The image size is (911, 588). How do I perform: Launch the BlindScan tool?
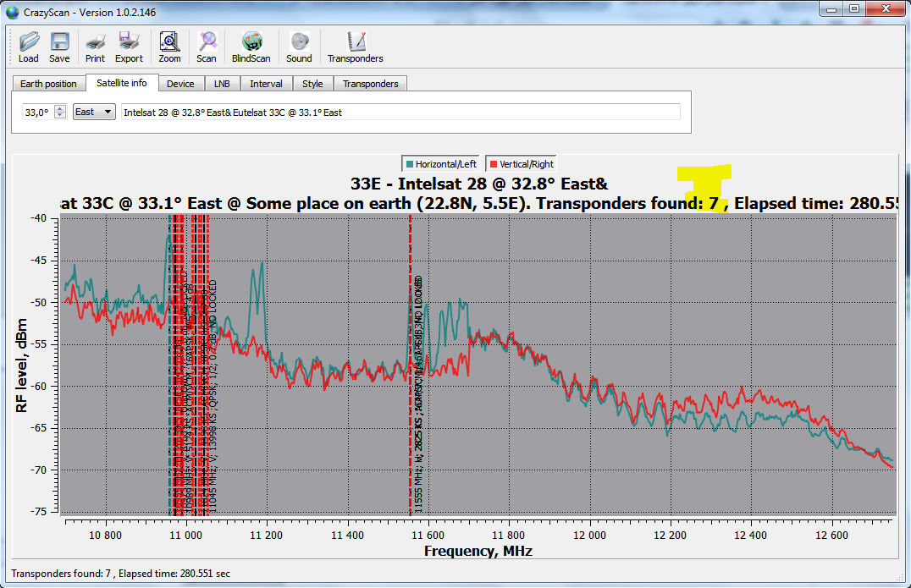click(x=251, y=41)
